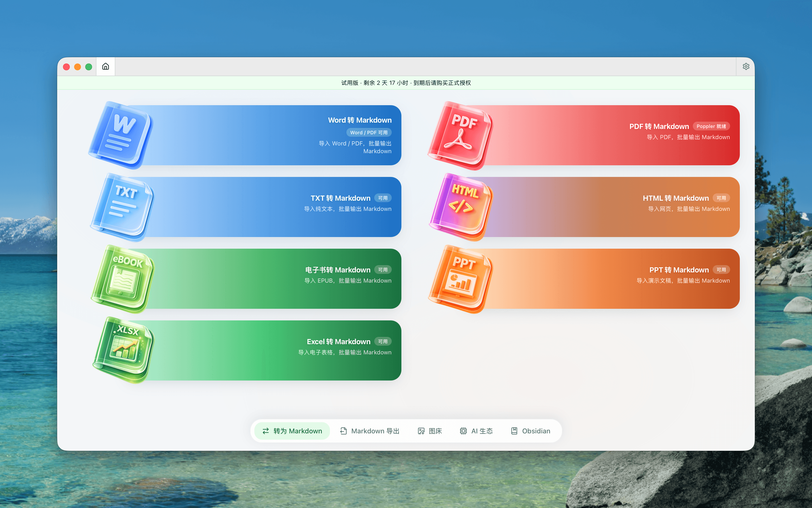Click '导入电子表格，批量输出 Markdown' description
Image resolution: width=812 pixels, height=508 pixels.
pos(345,352)
